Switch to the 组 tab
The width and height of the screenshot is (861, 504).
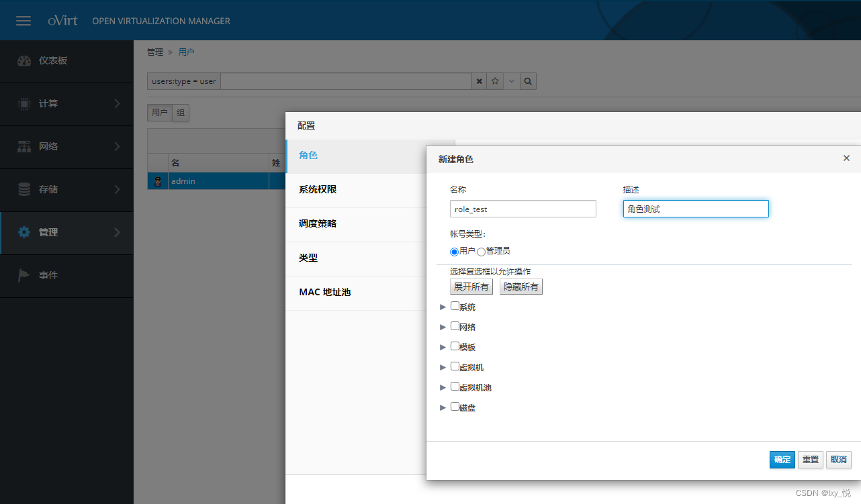(x=180, y=112)
